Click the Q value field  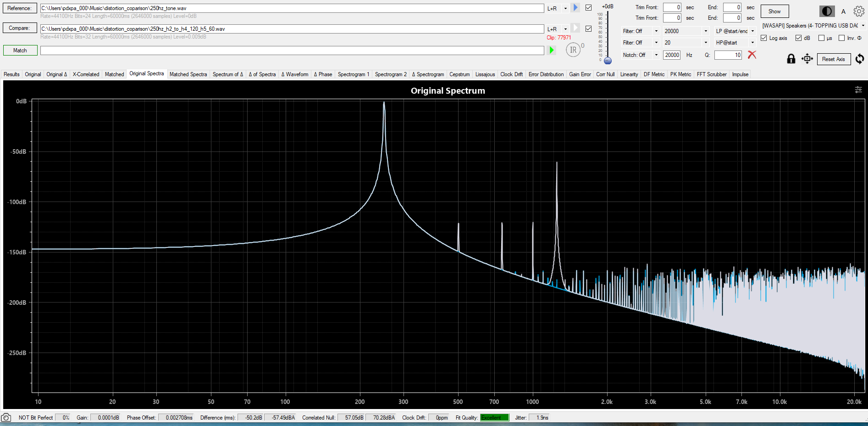click(x=728, y=55)
